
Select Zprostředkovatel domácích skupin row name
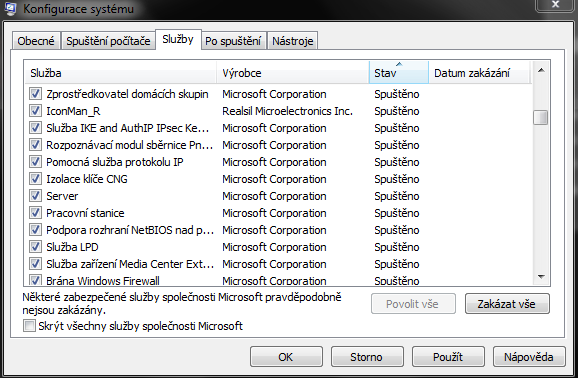tap(127, 94)
